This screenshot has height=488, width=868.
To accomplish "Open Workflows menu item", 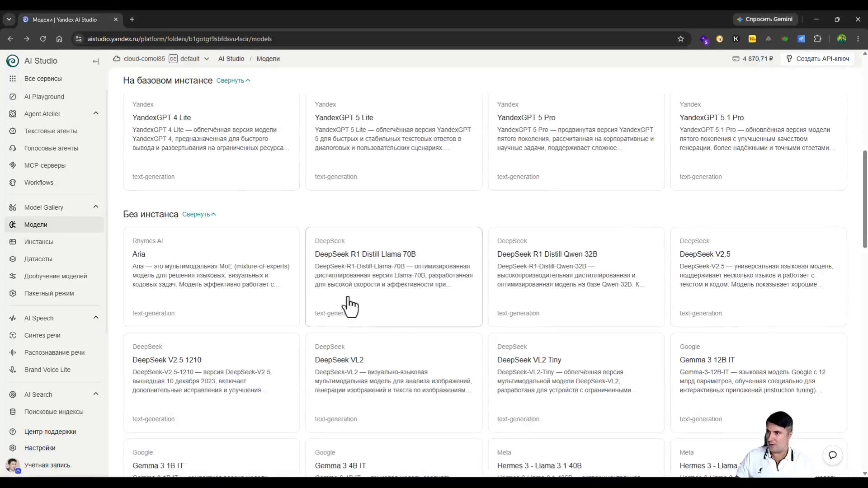I will [x=54, y=183].
